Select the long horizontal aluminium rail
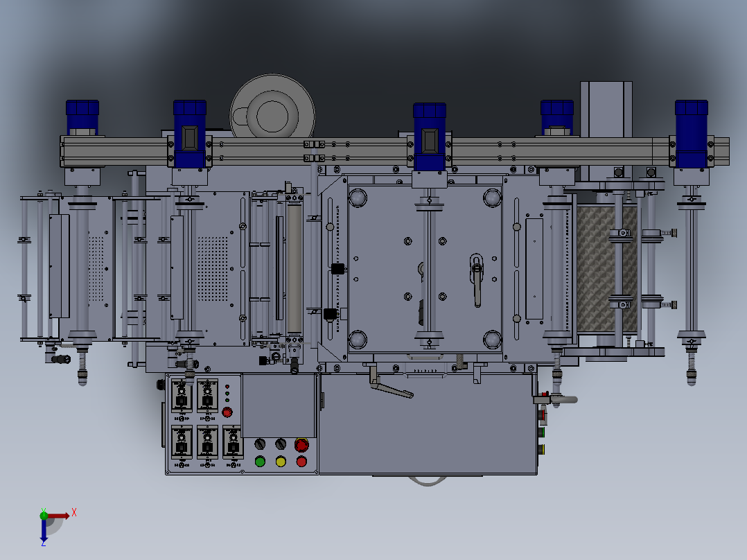The height and width of the screenshot is (560, 747). coord(394,152)
